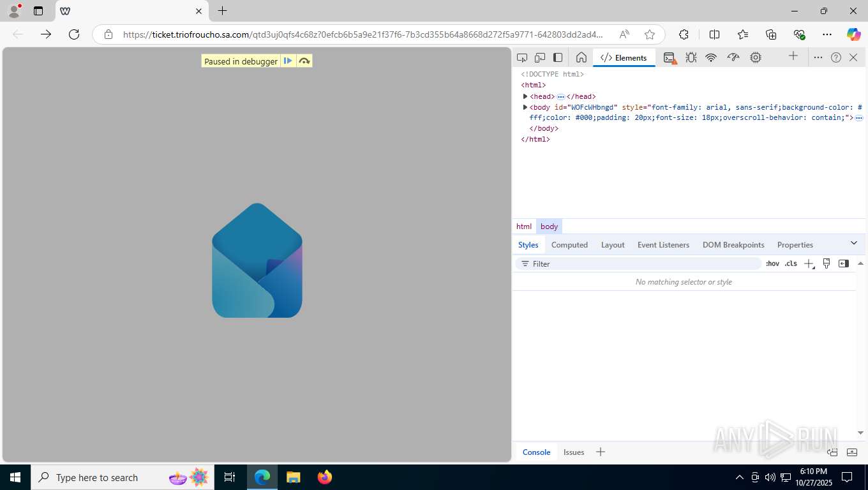The width and height of the screenshot is (868, 490).
Task: Toggle .cls element classes
Action: click(791, 264)
